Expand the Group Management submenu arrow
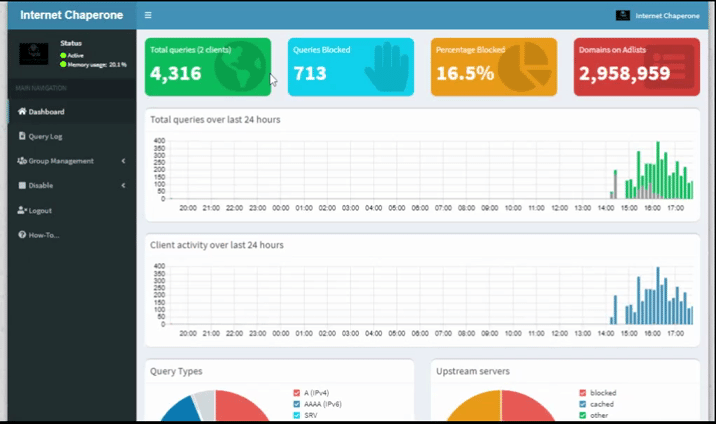 (123, 161)
